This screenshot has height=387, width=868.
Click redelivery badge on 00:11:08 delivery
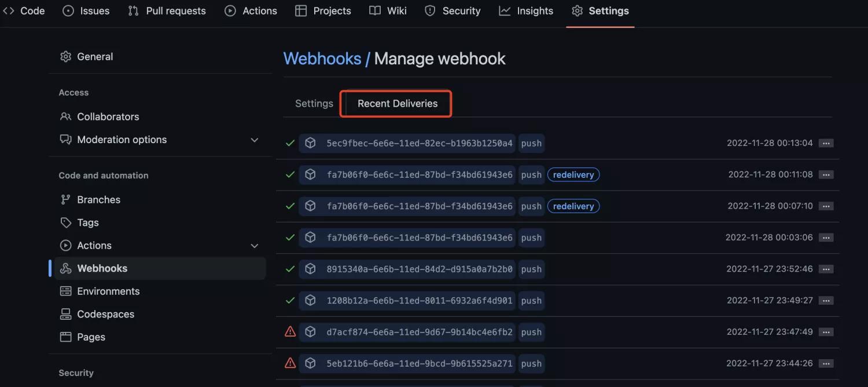coord(573,174)
